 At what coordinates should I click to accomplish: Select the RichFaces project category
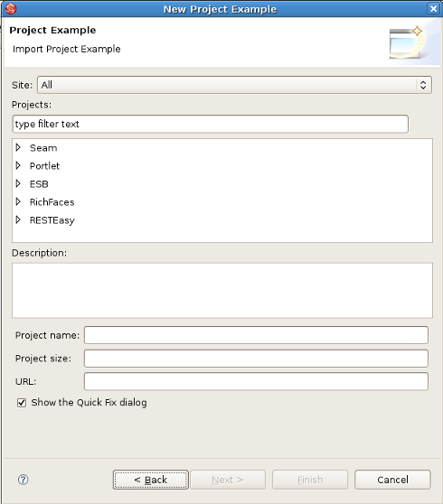coord(52,202)
